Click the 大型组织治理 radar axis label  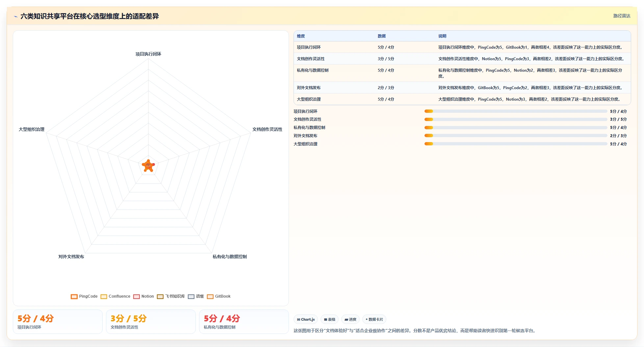point(32,129)
